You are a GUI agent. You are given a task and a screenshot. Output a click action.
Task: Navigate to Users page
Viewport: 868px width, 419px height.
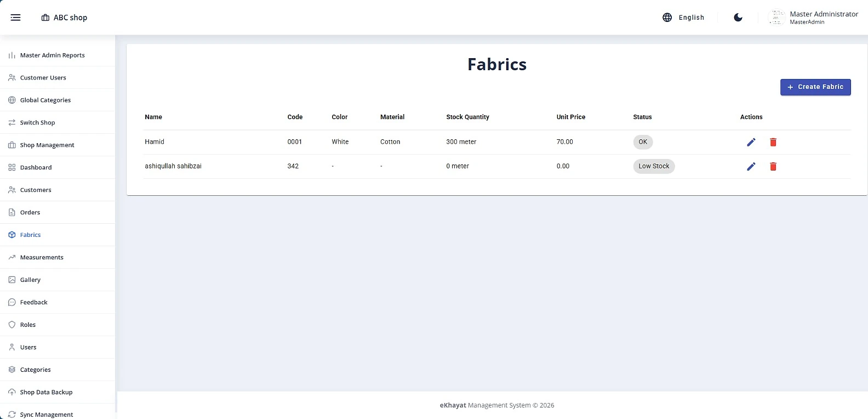pyautogui.click(x=58, y=348)
